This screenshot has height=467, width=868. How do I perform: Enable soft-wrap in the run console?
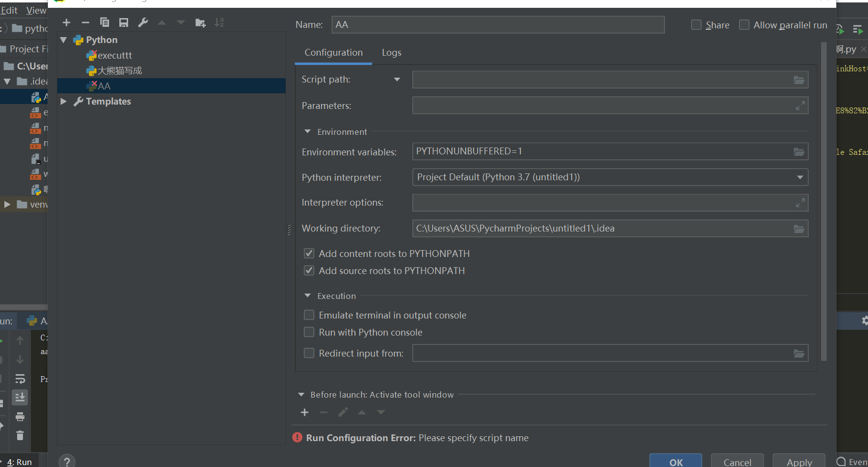[x=20, y=379]
